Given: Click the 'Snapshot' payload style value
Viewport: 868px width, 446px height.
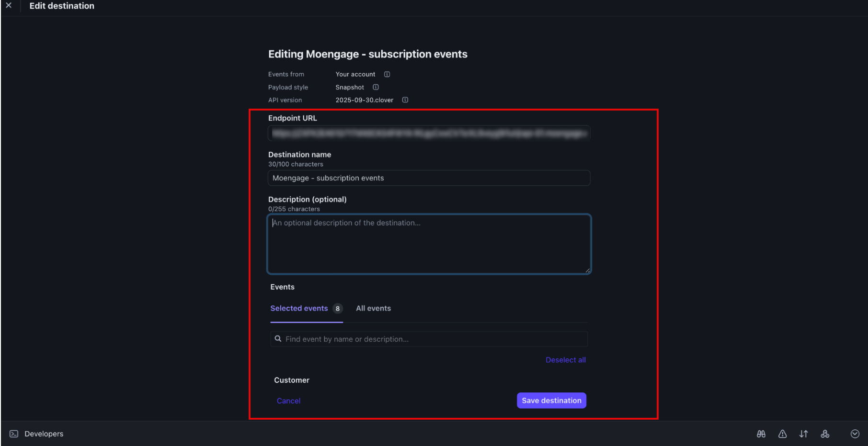Looking at the screenshot, I should tap(350, 87).
